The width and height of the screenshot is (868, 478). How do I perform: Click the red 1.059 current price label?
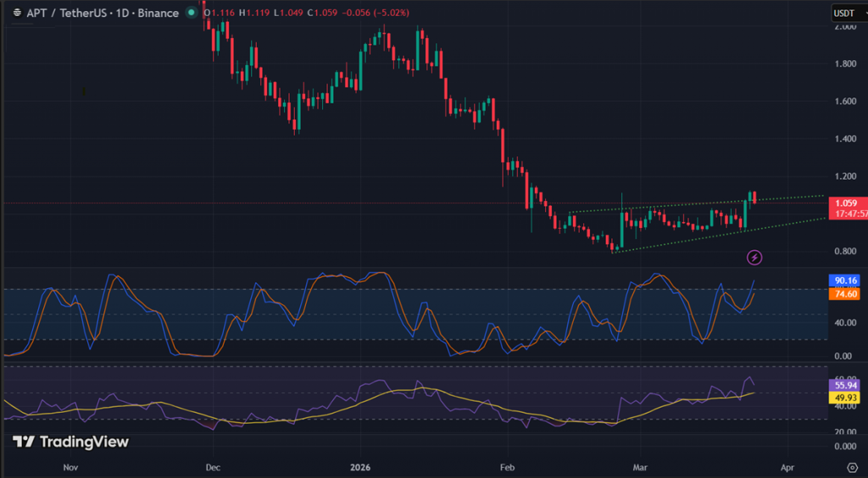coord(847,203)
